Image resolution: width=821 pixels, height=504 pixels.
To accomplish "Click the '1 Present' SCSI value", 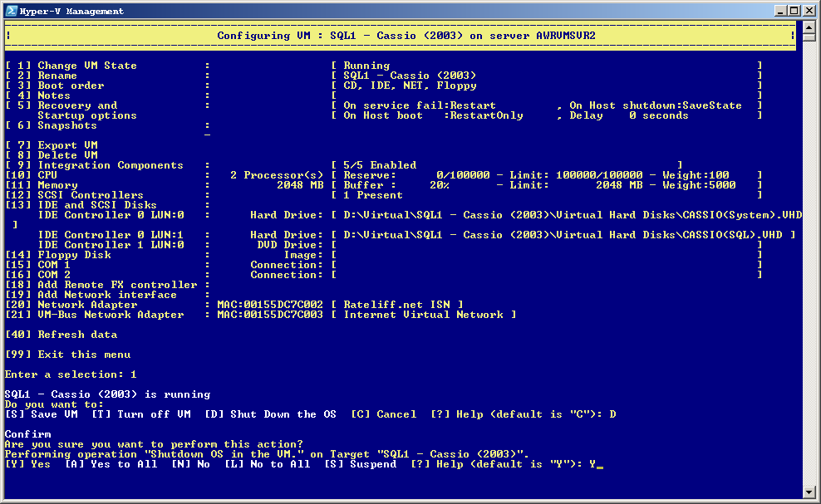I will (x=373, y=194).
